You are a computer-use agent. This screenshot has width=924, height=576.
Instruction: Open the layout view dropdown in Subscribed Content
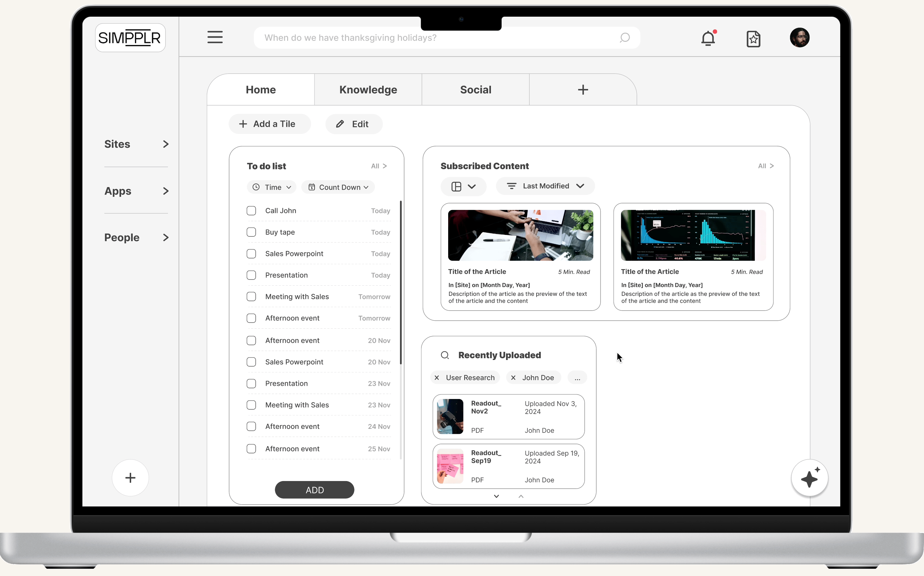pos(463,186)
